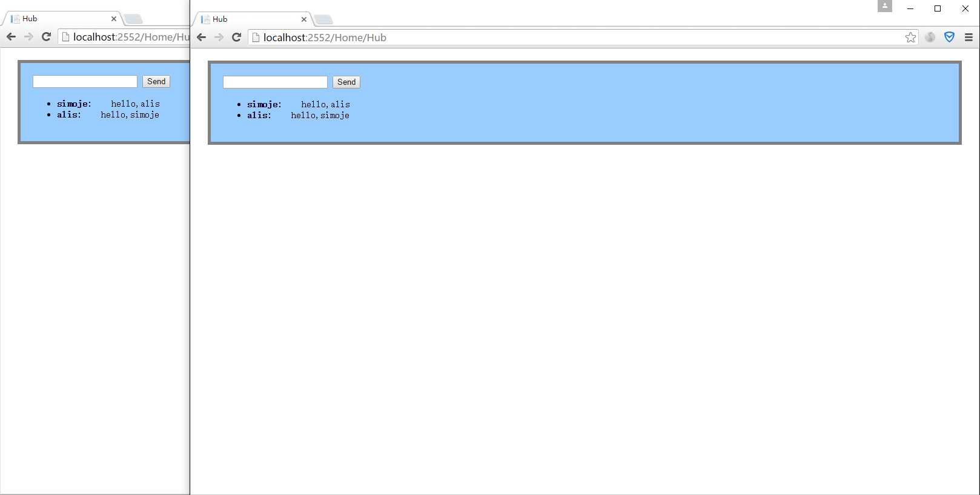Close Hub tab in right window

[304, 19]
